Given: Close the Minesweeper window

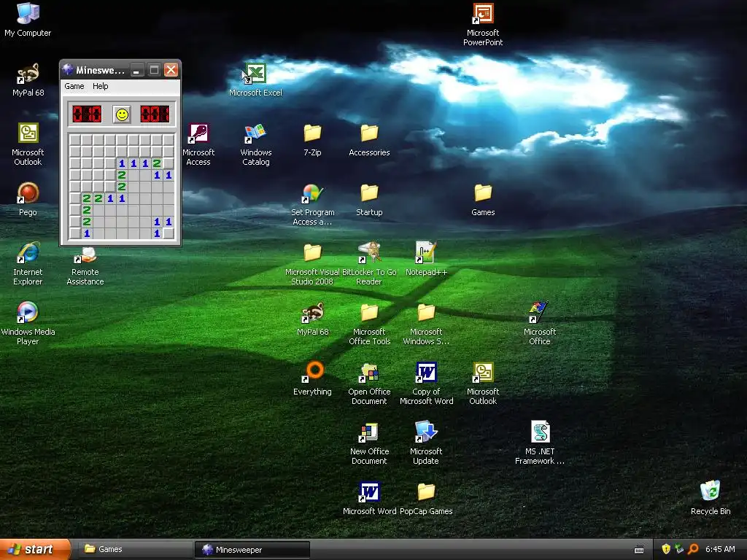Looking at the screenshot, I should click(171, 71).
